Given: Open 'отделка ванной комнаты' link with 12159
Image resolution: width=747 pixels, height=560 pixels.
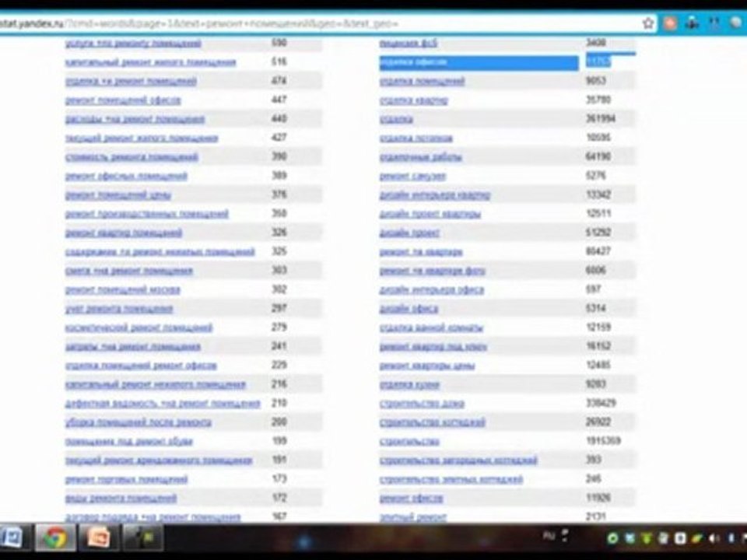Looking at the screenshot, I should 432,327.
